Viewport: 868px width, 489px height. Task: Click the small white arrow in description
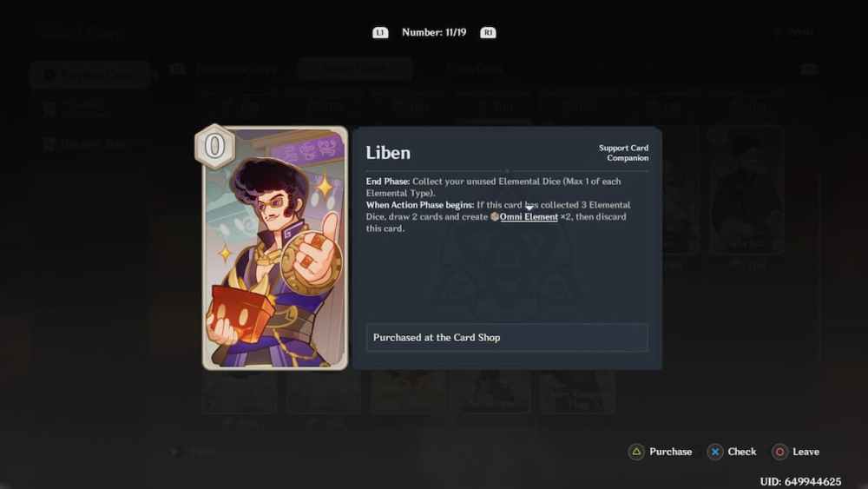pyautogui.click(x=529, y=208)
